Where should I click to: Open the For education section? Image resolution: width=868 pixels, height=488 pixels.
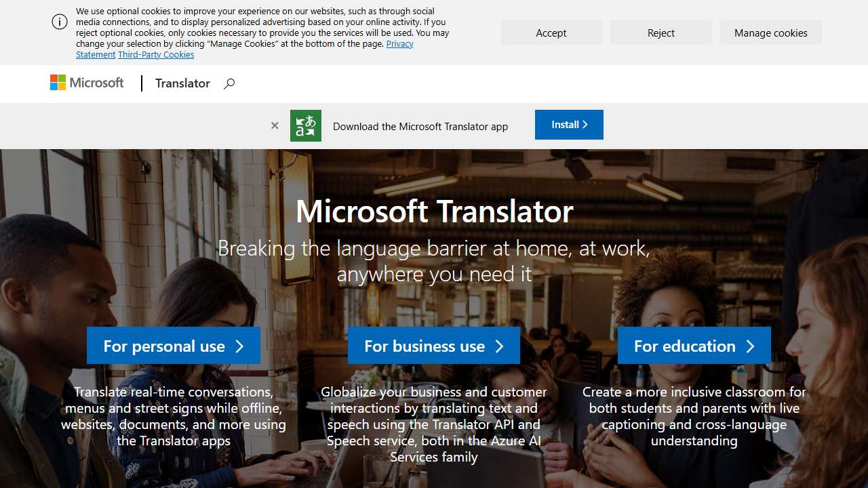point(694,346)
